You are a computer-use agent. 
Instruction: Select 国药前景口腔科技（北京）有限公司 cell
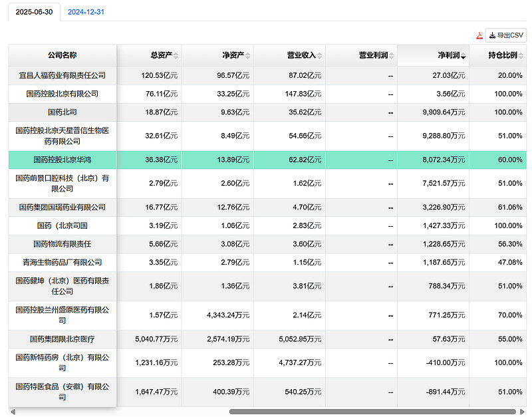(63, 183)
